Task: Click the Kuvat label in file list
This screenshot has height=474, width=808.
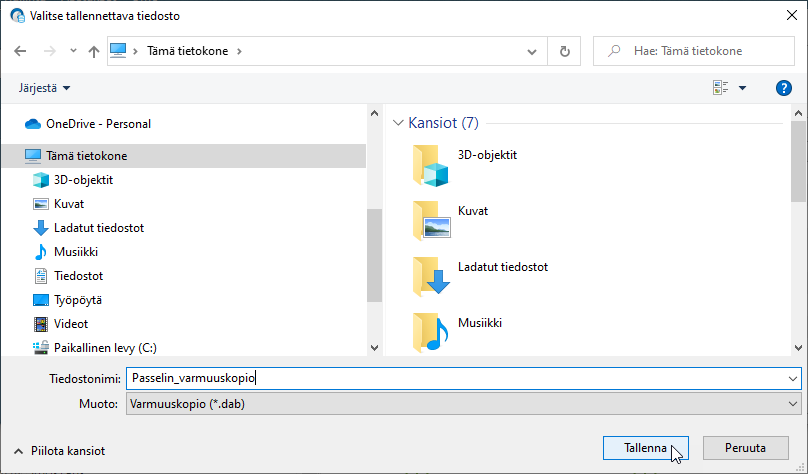Action: (473, 211)
